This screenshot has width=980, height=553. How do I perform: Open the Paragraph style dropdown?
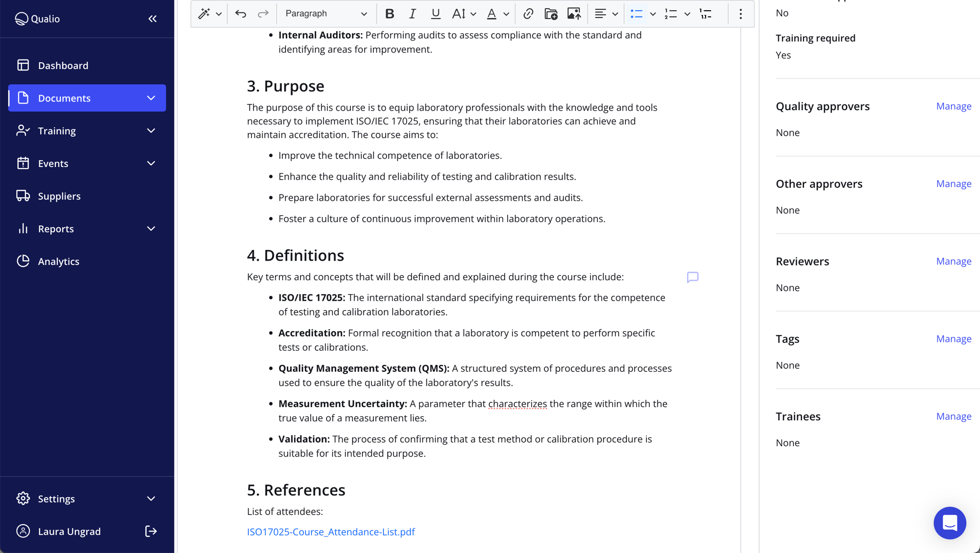click(326, 14)
